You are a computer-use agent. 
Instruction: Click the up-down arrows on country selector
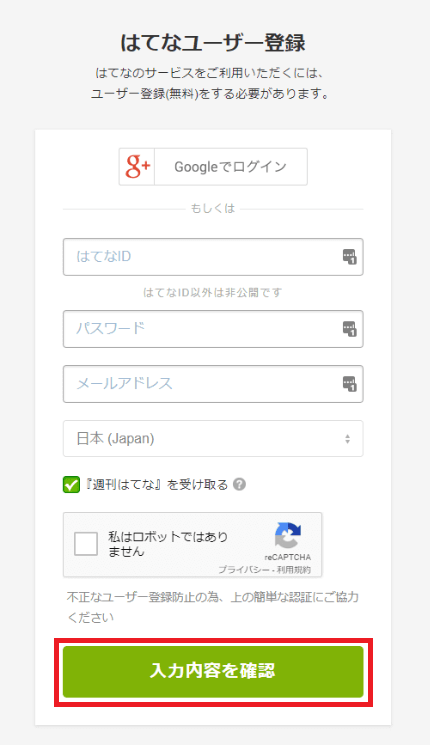coord(348,439)
